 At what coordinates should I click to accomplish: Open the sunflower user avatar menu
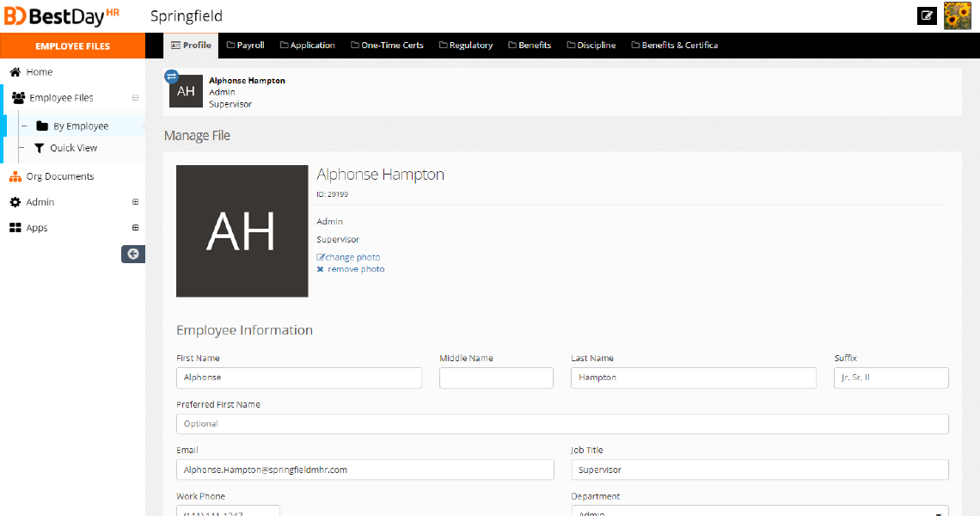tap(957, 15)
